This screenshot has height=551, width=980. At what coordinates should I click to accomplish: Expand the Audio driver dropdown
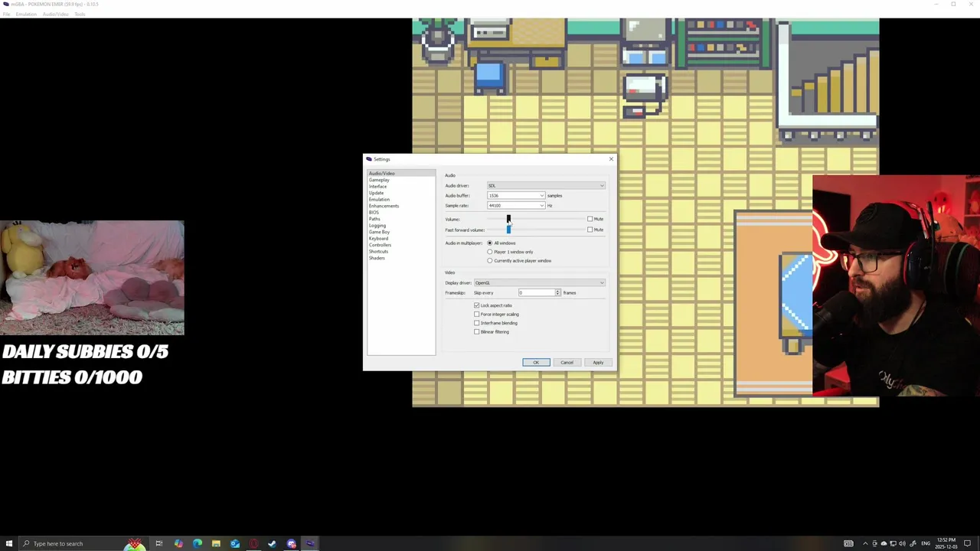[546, 185]
